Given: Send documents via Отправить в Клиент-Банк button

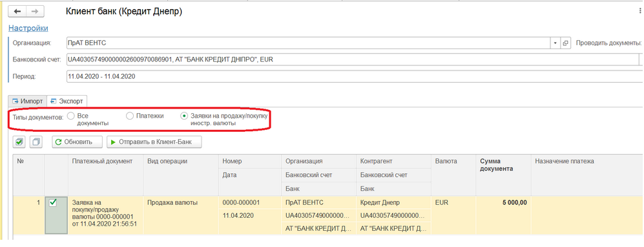Looking at the screenshot, I should (154, 142).
